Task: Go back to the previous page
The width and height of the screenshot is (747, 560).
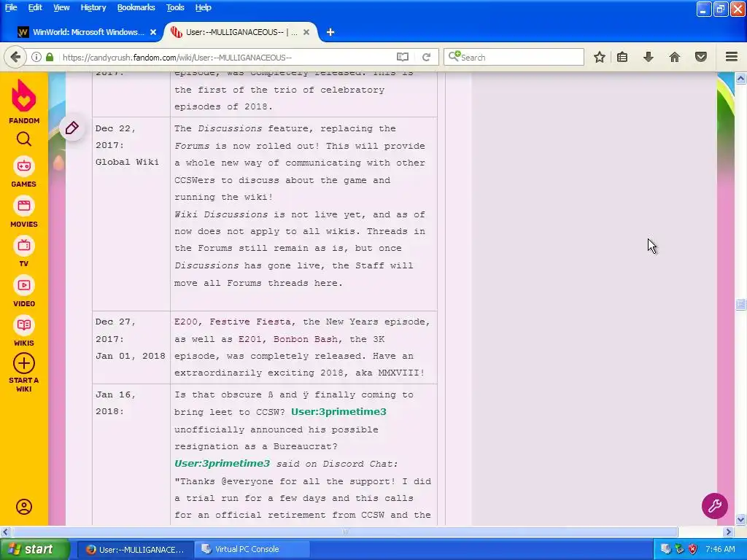Action: 15,57
